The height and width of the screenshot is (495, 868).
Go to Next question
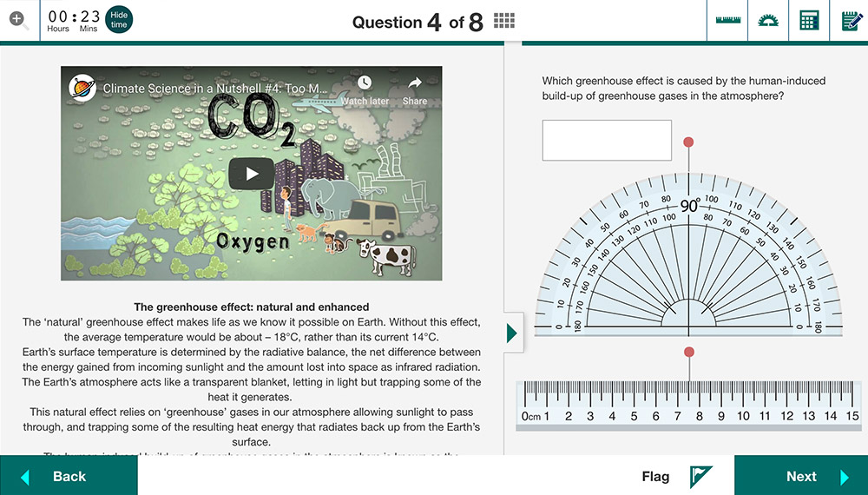(x=801, y=476)
